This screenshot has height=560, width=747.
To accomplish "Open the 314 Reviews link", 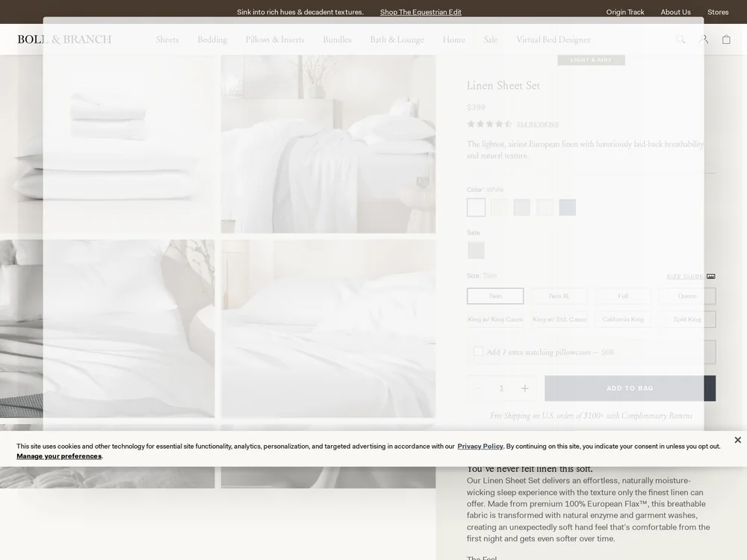I will click(537, 124).
